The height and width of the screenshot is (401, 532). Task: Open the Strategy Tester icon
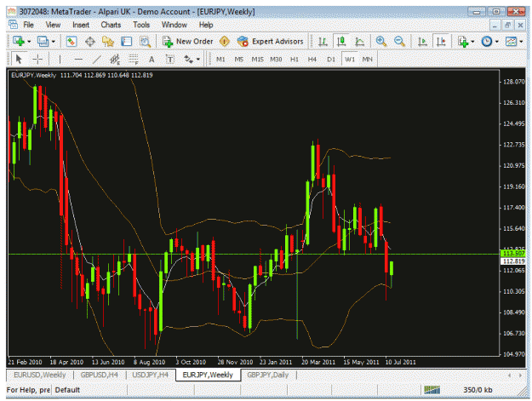[146, 42]
